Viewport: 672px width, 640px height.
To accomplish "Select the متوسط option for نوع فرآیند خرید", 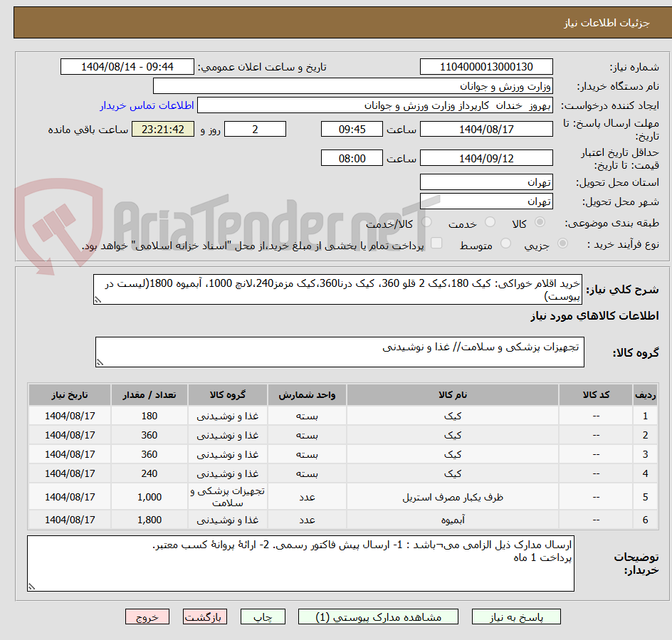I will point(505,243).
